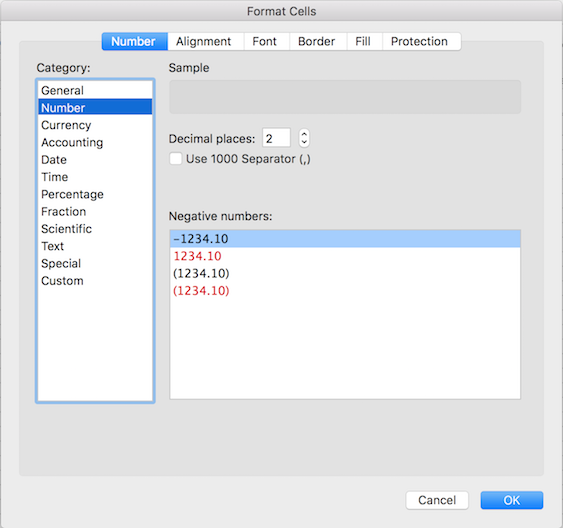Click the Decimal places stepper arrows

point(304,138)
